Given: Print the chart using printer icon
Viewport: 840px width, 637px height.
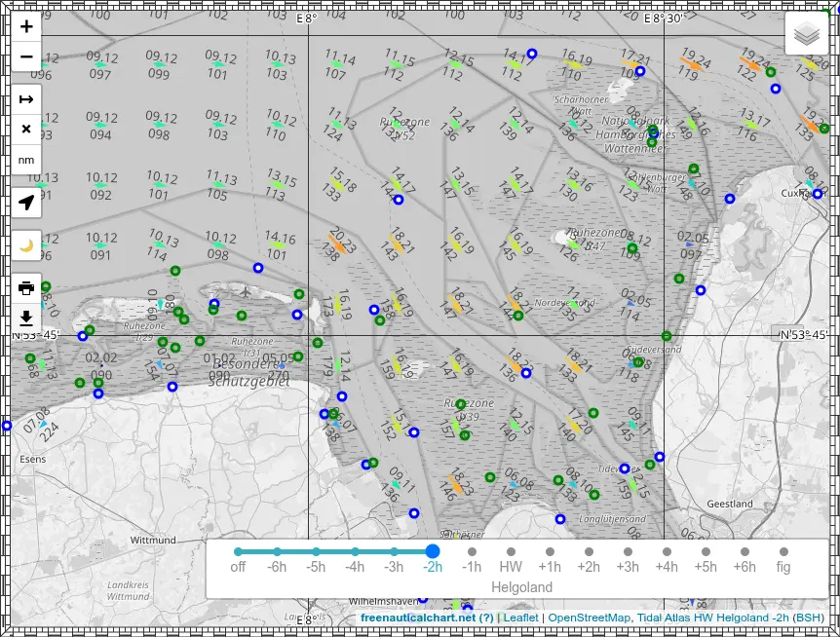Looking at the screenshot, I should pyautogui.click(x=26, y=287).
